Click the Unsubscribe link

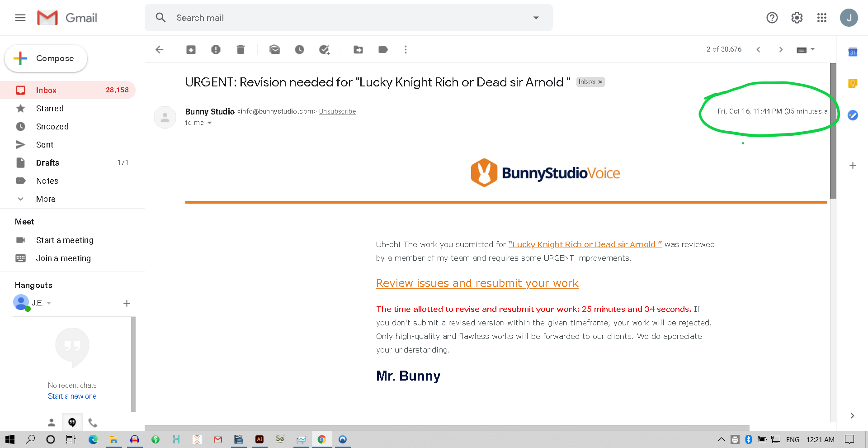337,111
